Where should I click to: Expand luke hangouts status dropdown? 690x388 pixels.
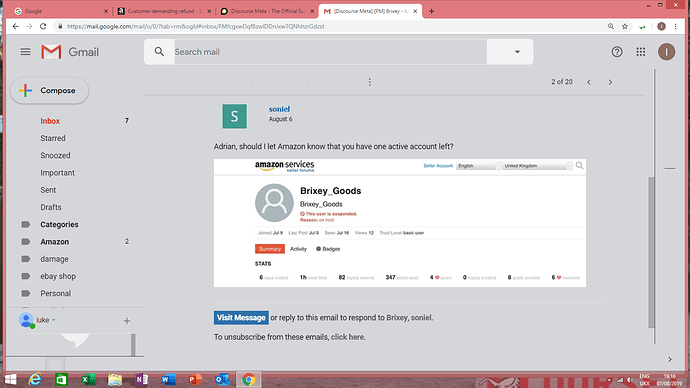[54, 320]
